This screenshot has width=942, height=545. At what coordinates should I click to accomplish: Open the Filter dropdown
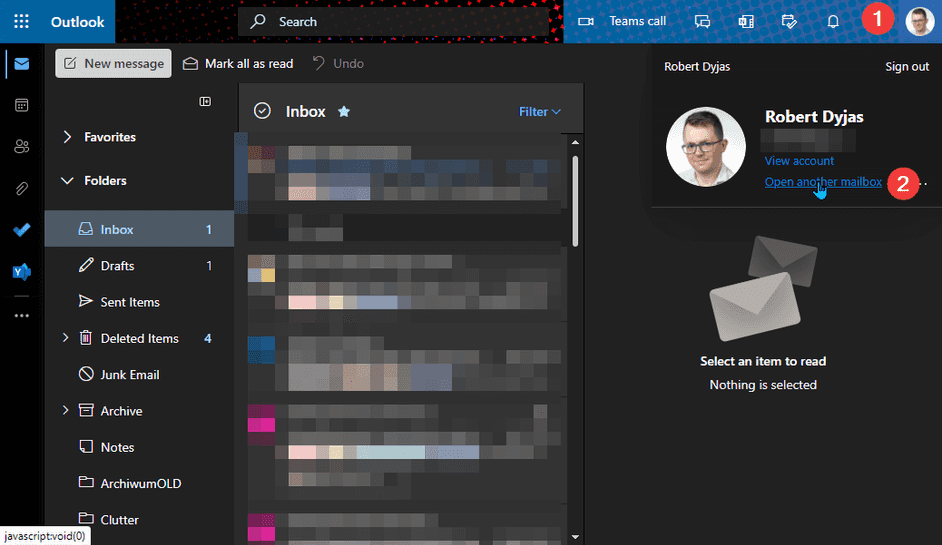(539, 112)
